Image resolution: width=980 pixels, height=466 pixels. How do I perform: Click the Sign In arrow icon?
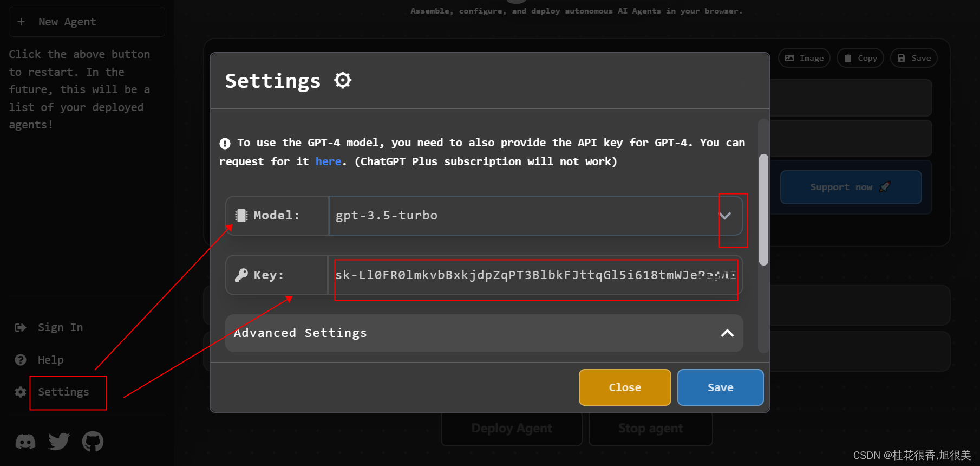(21, 327)
